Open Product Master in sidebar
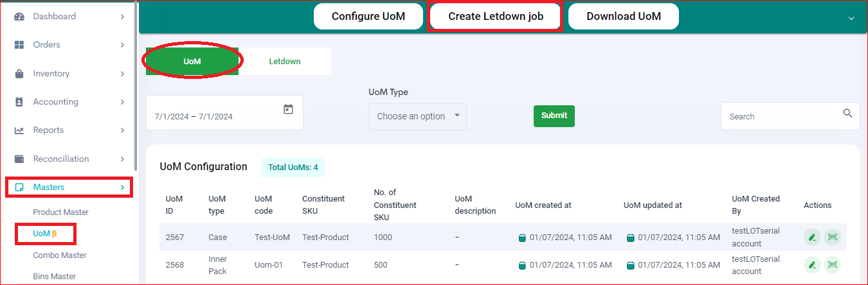The height and width of the screenshot is (285, 868). pos(60,212)
